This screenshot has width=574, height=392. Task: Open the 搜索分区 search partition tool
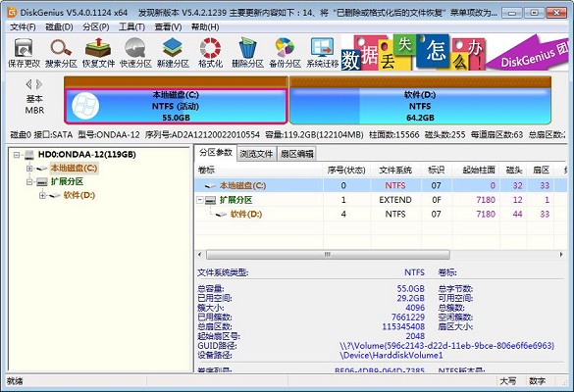pos(61,53)
